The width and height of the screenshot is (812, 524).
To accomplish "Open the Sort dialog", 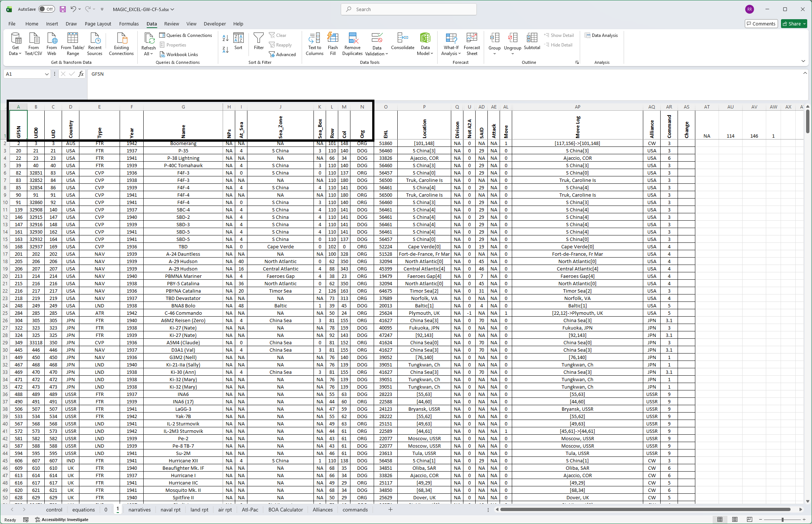I will (239, 41).
